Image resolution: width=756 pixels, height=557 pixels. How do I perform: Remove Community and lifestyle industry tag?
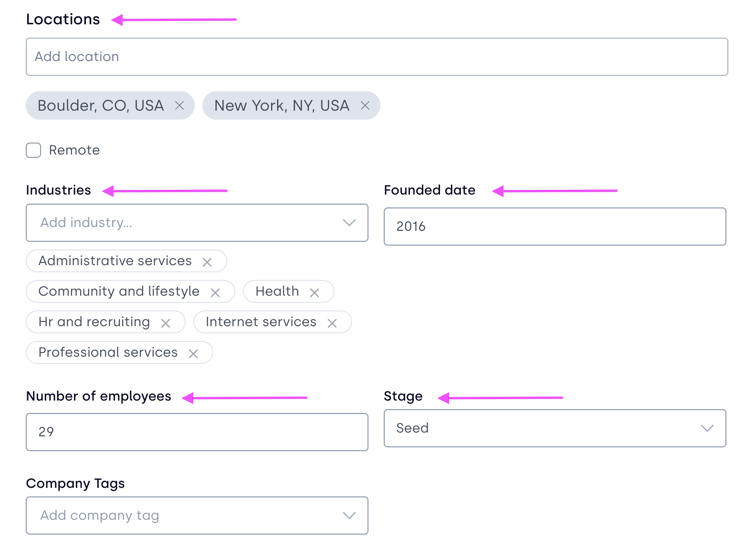tap(215, 292)
